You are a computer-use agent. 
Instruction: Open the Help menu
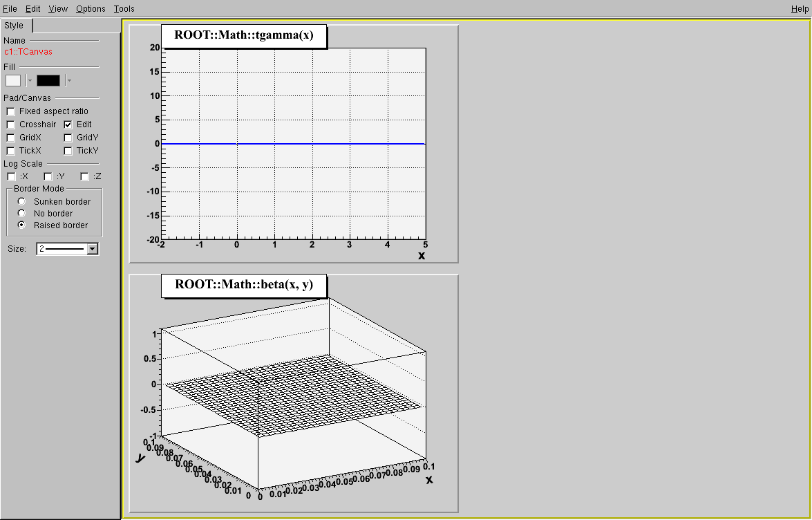click(x=799, y=9)
